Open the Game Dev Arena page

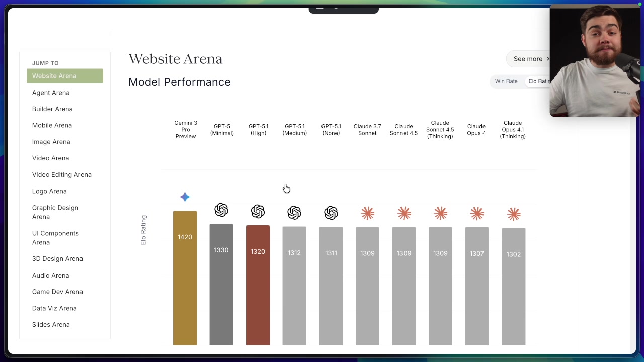(57, 292)
